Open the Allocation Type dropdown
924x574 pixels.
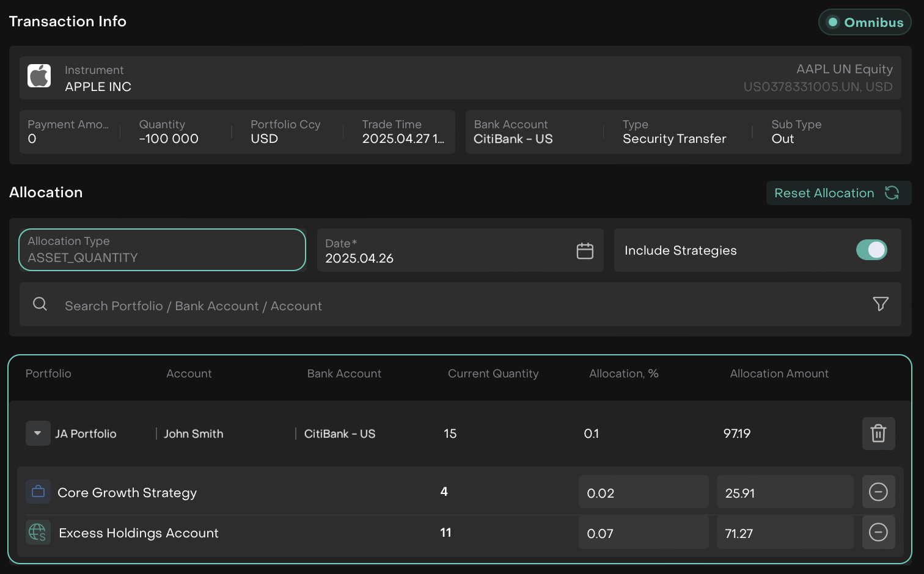pyautogui.click(x=162, y=250)
